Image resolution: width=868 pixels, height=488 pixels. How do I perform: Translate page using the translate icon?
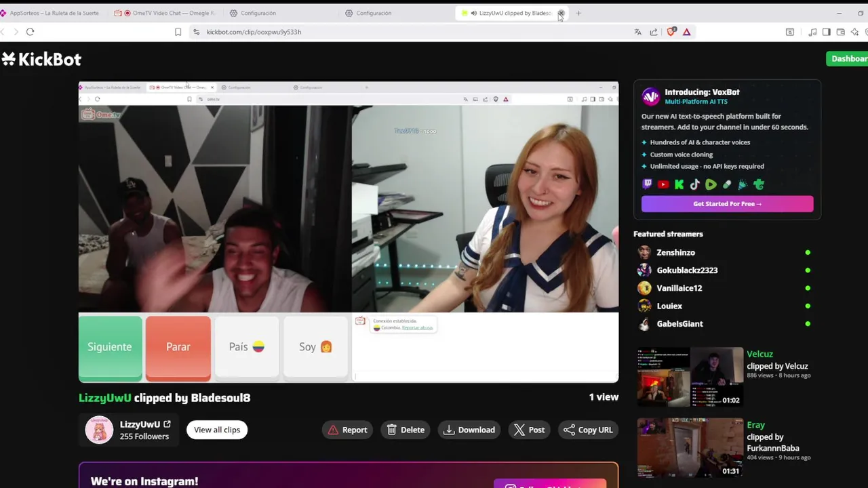click(637, 32)
